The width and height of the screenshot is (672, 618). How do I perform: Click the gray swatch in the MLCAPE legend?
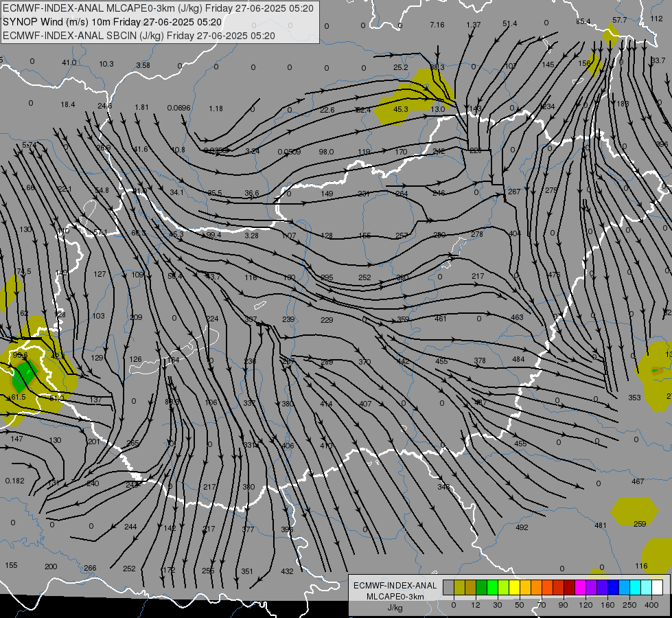coord(448,588)
